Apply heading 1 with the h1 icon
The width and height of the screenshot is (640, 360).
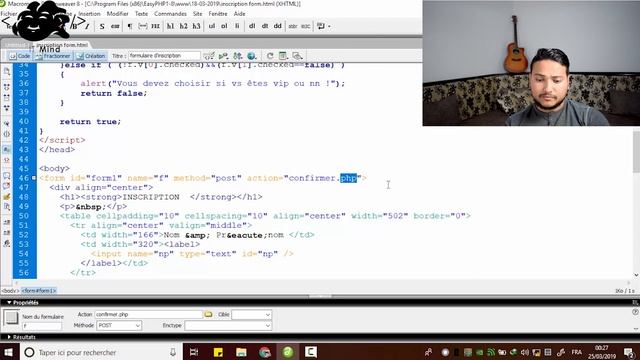coord(170,26)
